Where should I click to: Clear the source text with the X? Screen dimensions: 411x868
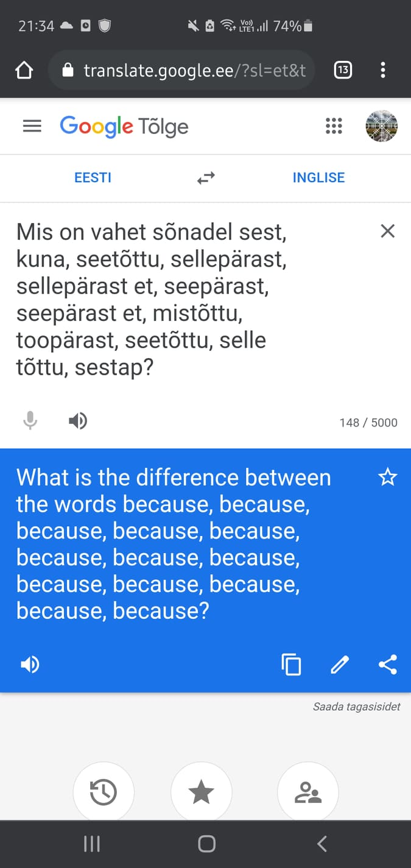click(387, 231)
